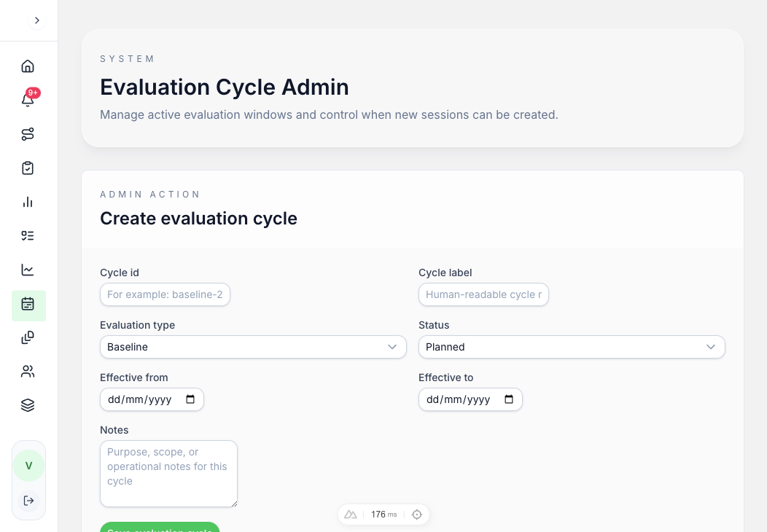Open the line chart trend icon
Viewport: 767px width, 532px height.
click(x=28, y=270)
